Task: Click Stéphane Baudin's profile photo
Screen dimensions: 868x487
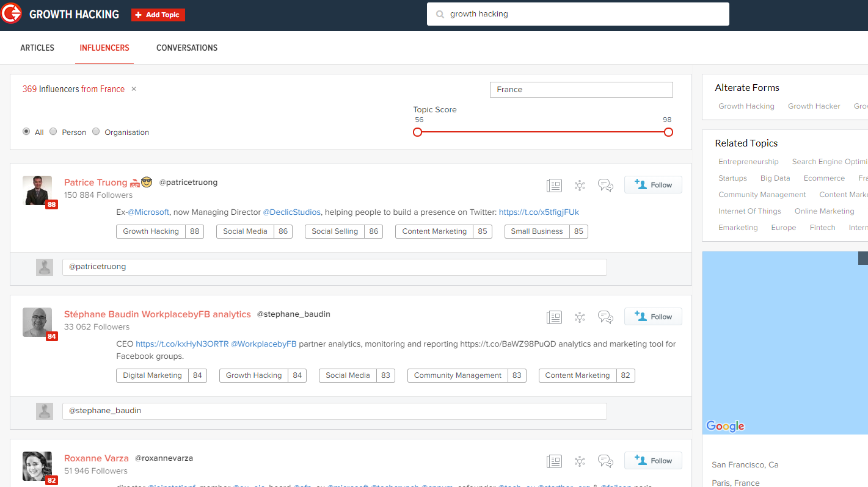Action: 37,322
